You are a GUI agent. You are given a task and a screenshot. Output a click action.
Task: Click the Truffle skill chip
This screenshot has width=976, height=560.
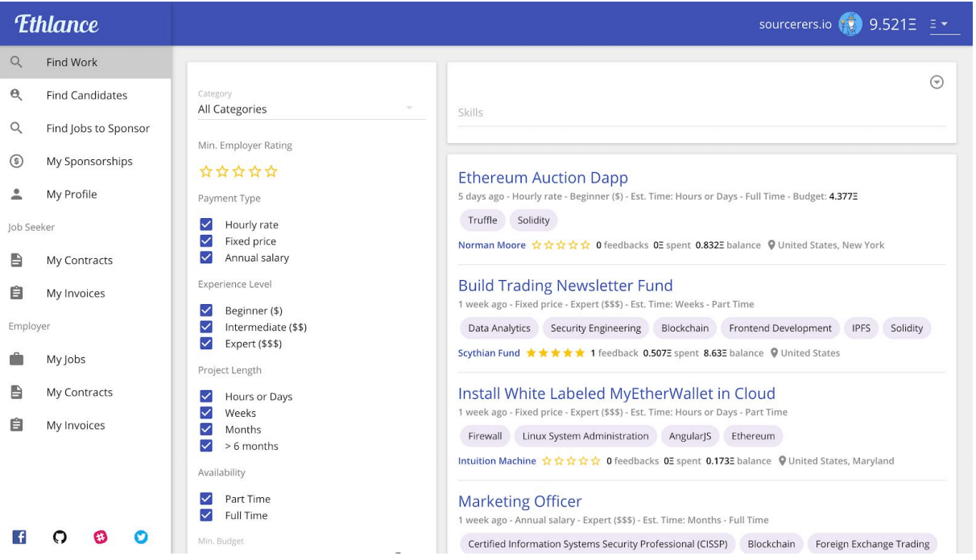tap(482, 220)
